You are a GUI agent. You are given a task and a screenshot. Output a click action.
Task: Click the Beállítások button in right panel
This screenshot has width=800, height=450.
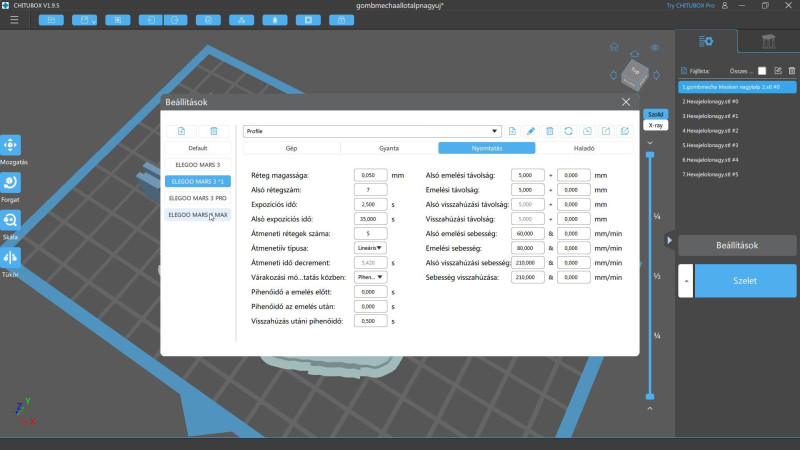coord(737,245)
